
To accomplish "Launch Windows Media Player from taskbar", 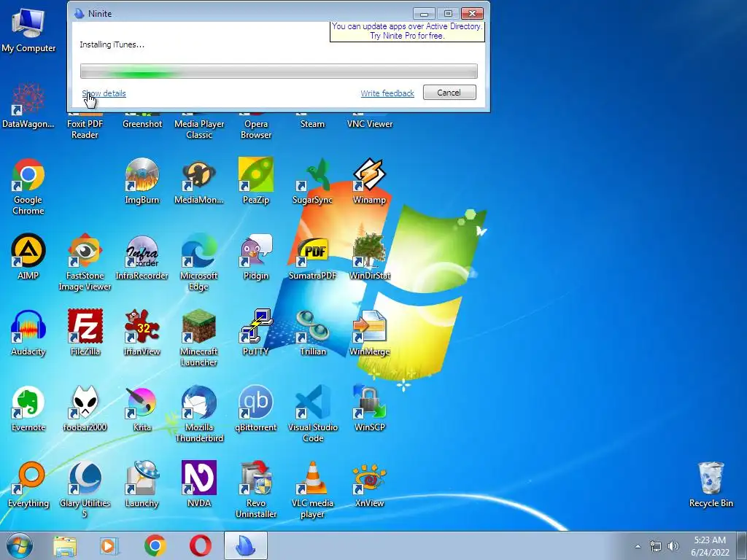I will tap(109, 546).
